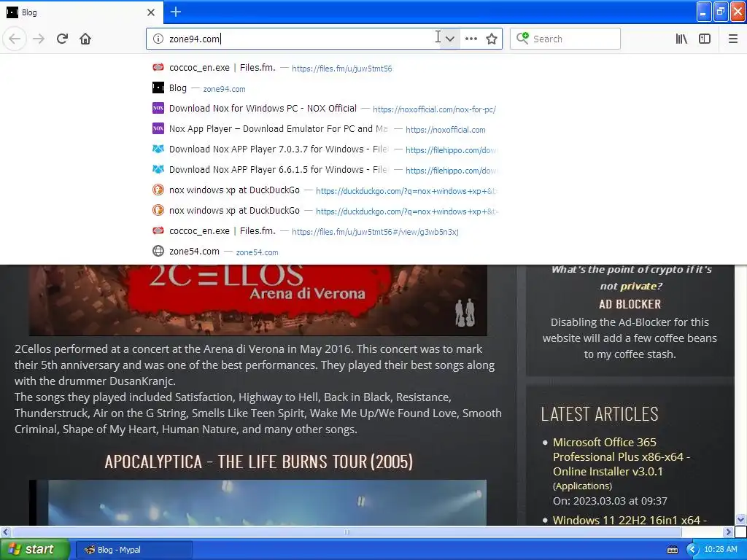Screen dimensions: 747x560
Task: Click the forward navigation arrow
Action: click(39, 39)
